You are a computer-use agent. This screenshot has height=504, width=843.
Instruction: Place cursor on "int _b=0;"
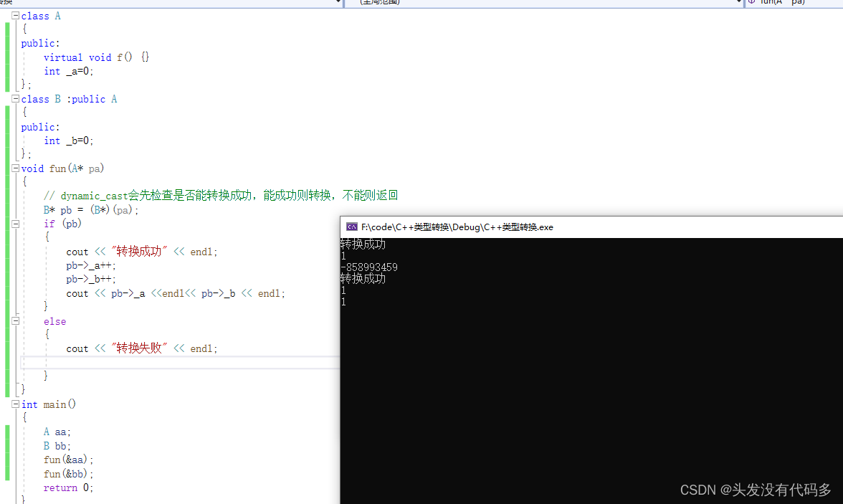(x=68, y=141)
